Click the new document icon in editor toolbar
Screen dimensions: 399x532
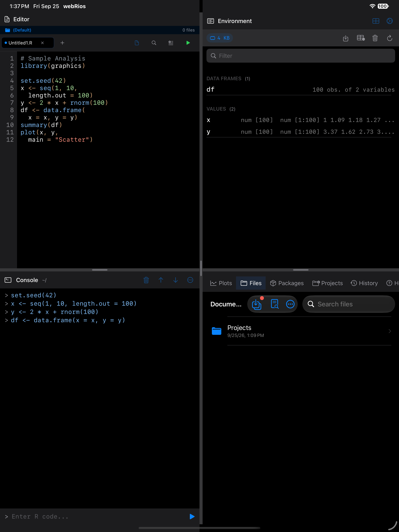tap(137, 43)
